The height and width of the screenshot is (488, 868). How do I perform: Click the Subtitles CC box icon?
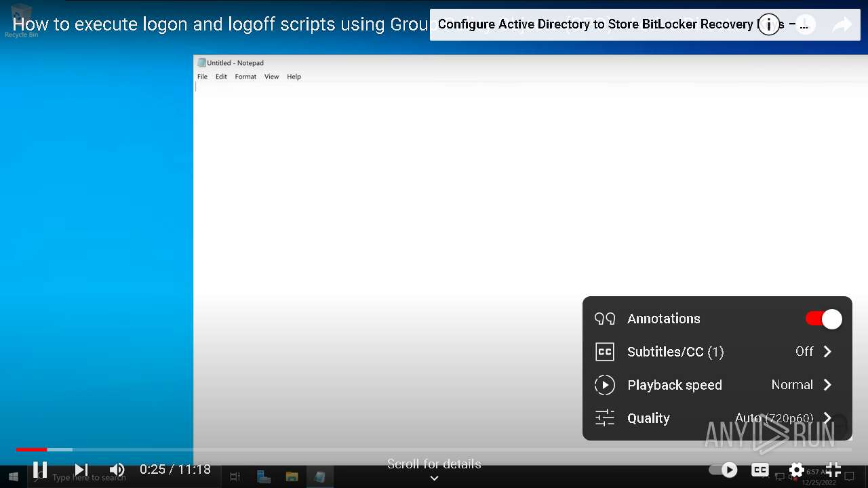604,352
